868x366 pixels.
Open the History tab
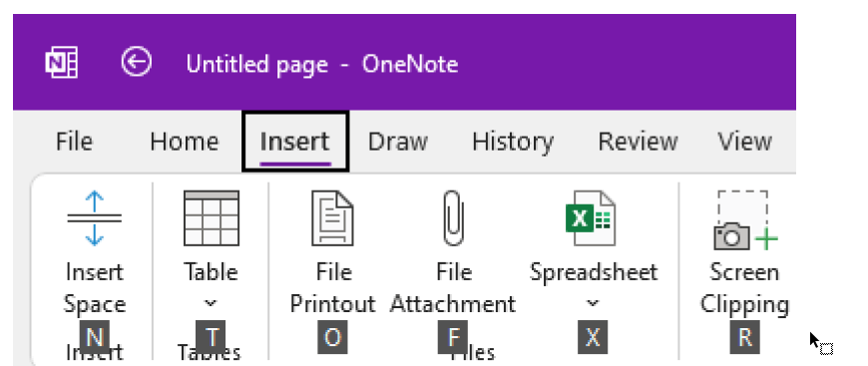(513, 142)
